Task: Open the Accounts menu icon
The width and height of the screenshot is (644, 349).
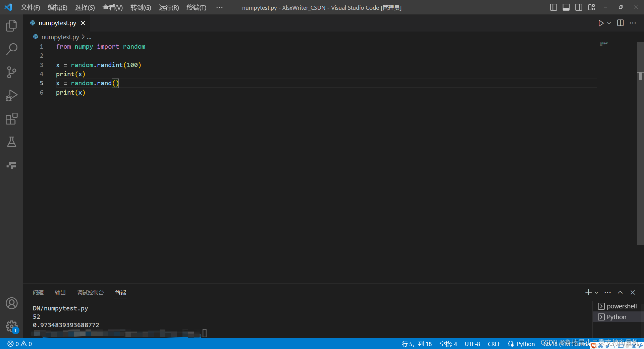Action: 11,303
